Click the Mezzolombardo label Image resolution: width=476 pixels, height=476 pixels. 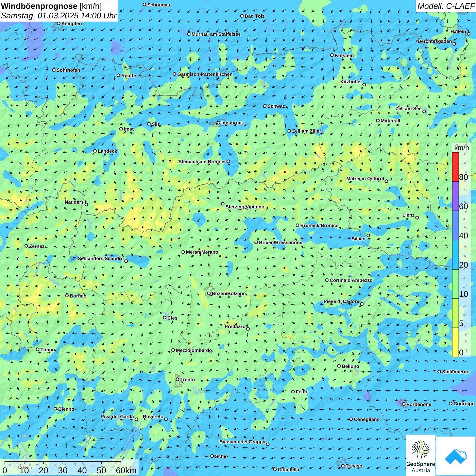point(194,350)
